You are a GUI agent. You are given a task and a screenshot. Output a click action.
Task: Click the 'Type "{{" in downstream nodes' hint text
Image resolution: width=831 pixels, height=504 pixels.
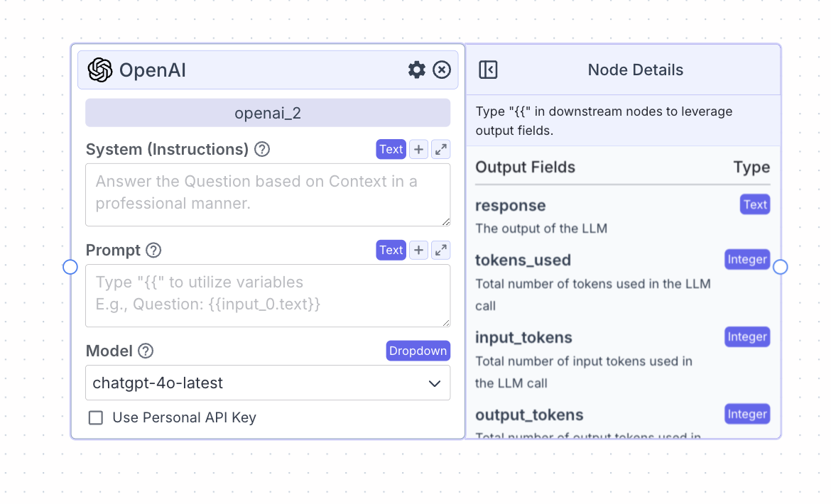[604, 121]
